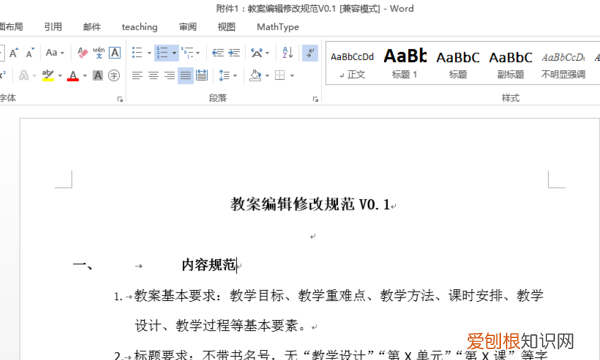Image resolution: width=600 pixels, height=360 pixels.
Task: Click the multilevel list icon
Action: [x=188, y=53]
